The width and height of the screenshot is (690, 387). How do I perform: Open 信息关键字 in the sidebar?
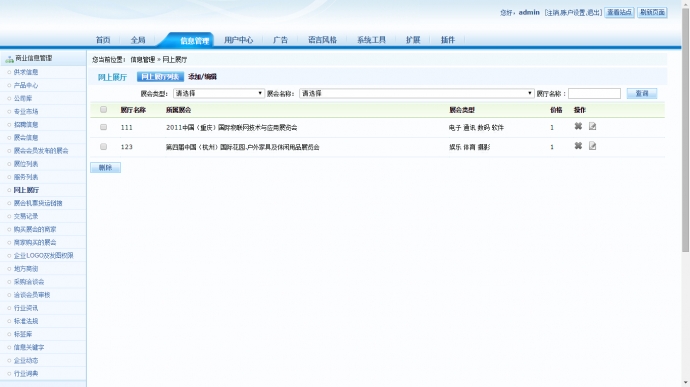[x=29, y=347]
